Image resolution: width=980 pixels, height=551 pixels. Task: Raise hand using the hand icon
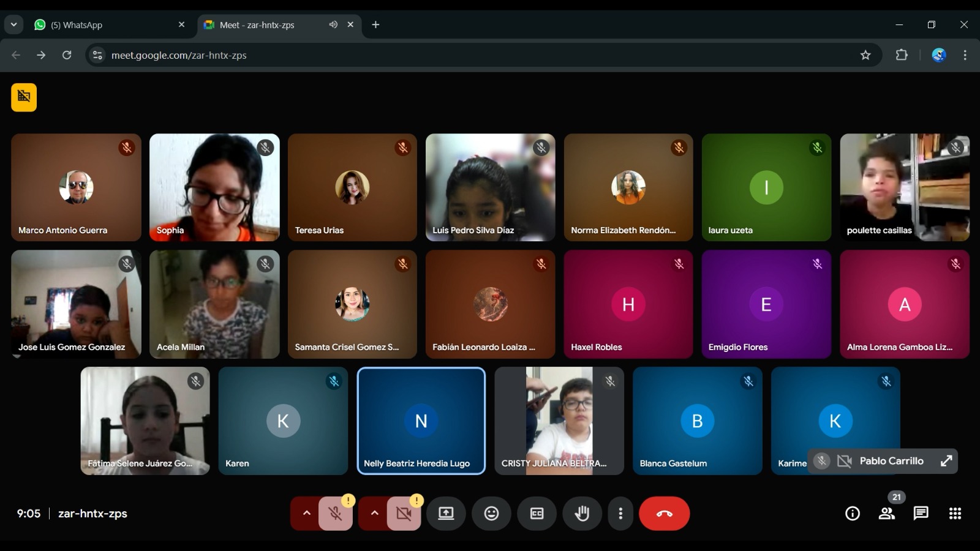(x=582, y=514)
